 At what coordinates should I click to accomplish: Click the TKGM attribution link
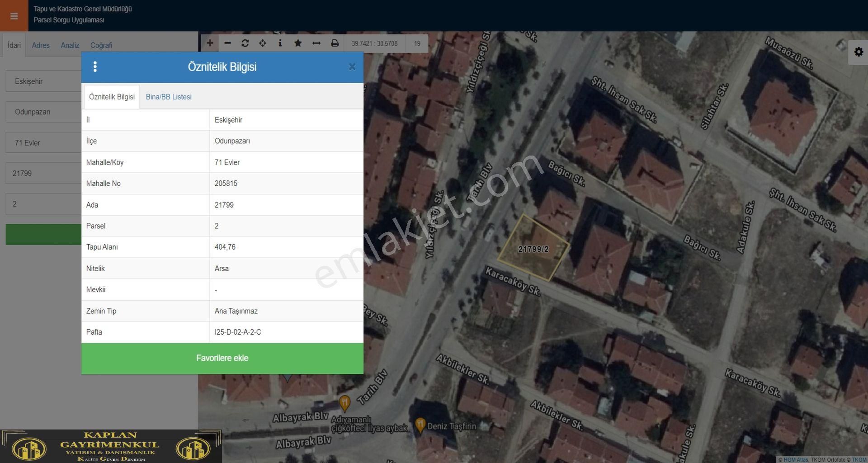859,460
